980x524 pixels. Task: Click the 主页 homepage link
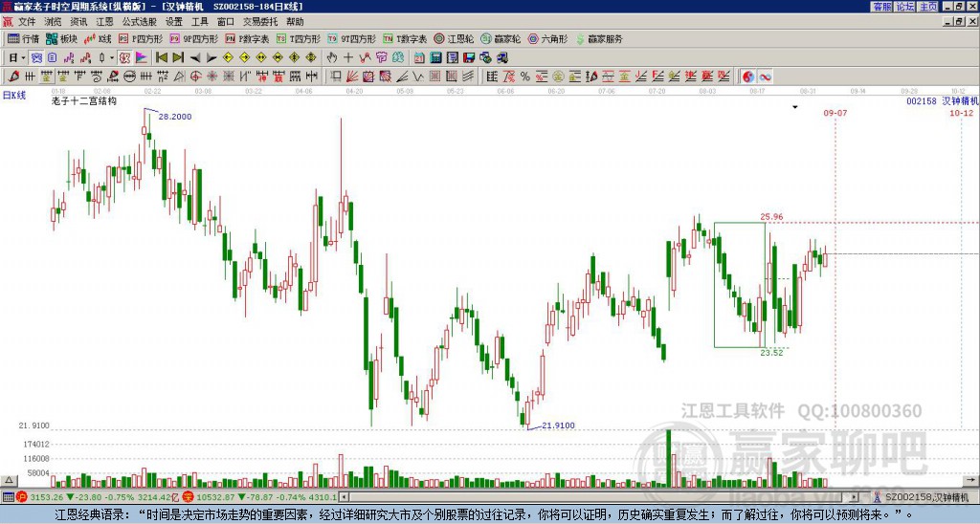(x=927, y=7)
